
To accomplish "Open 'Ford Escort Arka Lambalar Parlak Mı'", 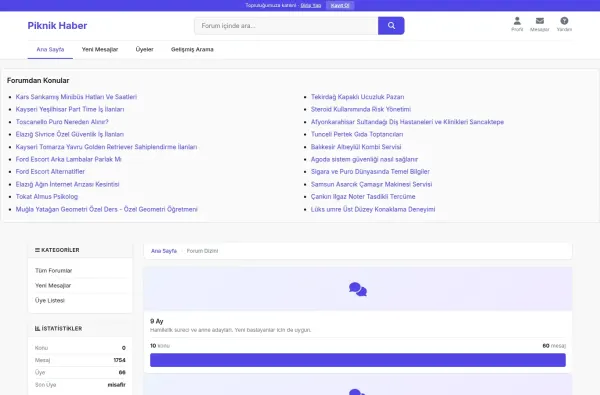I will coord(68,159).
